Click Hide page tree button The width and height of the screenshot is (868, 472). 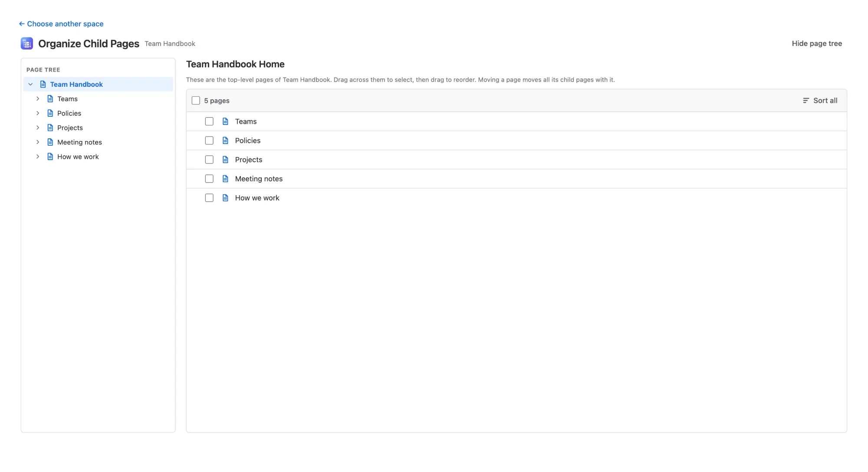(817, 43)
